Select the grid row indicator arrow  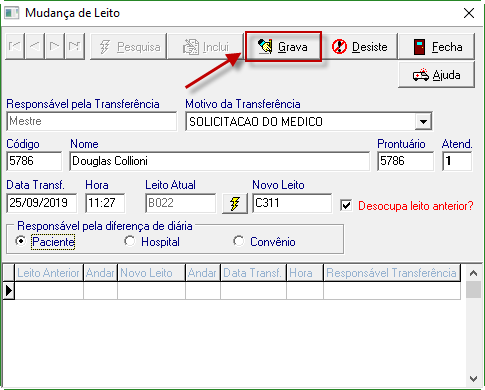pos(9,291)
